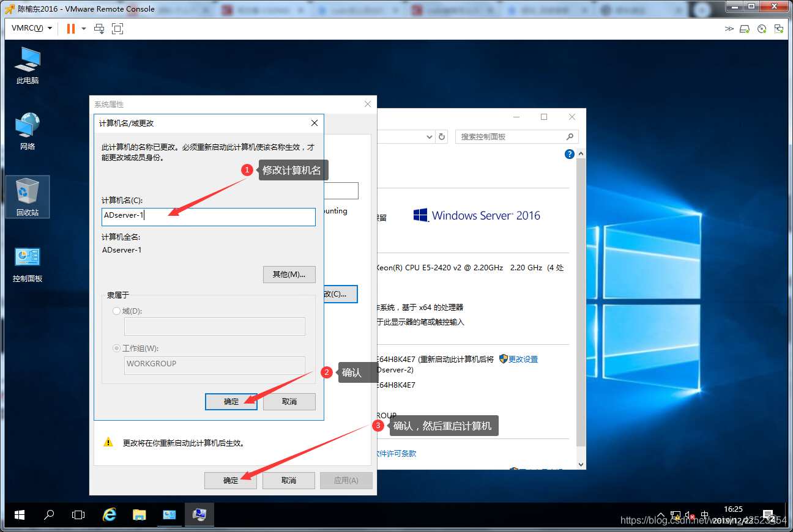793x532 pixels.
Task: Open Internet Explorer from the taskbar
Action: [x=110, y=515]
